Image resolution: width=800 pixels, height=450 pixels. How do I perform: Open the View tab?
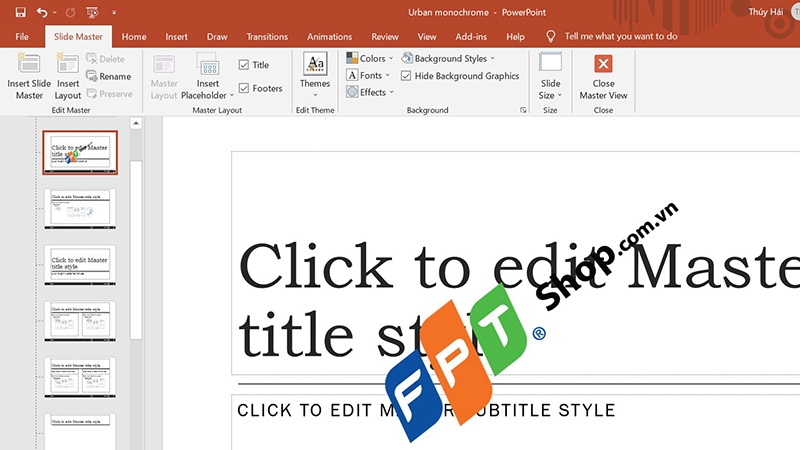[x=427, y=37]
